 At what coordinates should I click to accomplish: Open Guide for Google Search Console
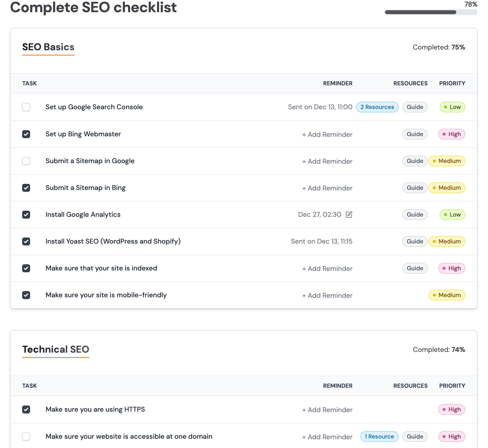(x=415, y=107)
